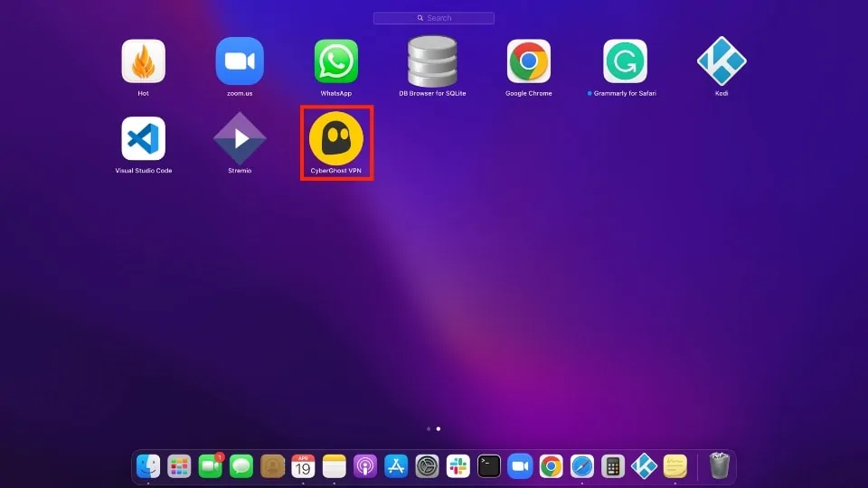
Task: Open Zoom from the Dock
Action: coord(521,466)
